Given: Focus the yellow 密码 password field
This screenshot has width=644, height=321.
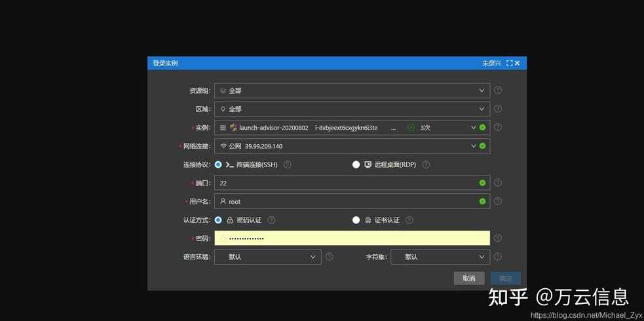Looking at the screenshot, I should [x=352, y=238].
